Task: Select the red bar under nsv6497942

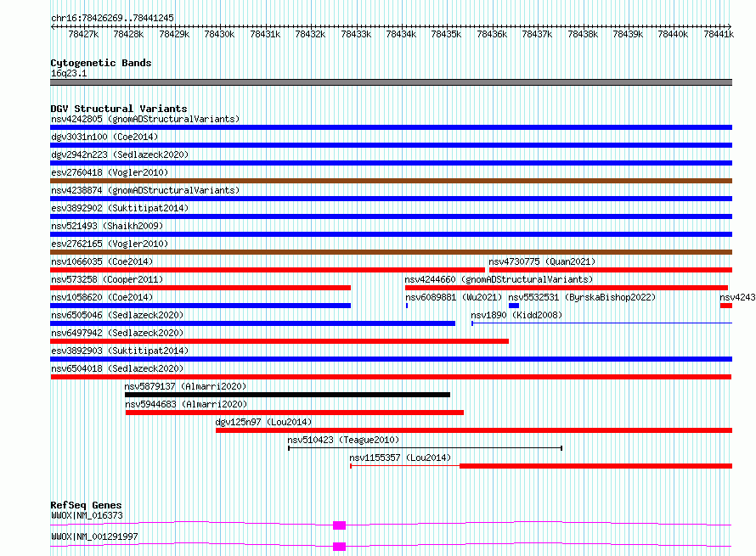Action: (279, 341)
